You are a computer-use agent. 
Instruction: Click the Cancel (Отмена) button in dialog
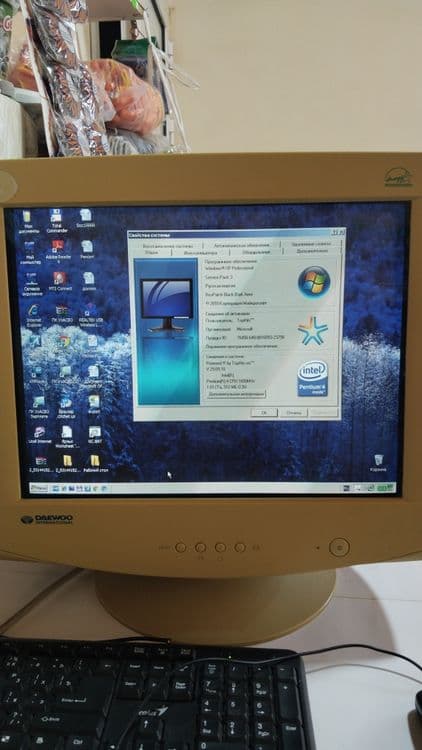[293, 412]
